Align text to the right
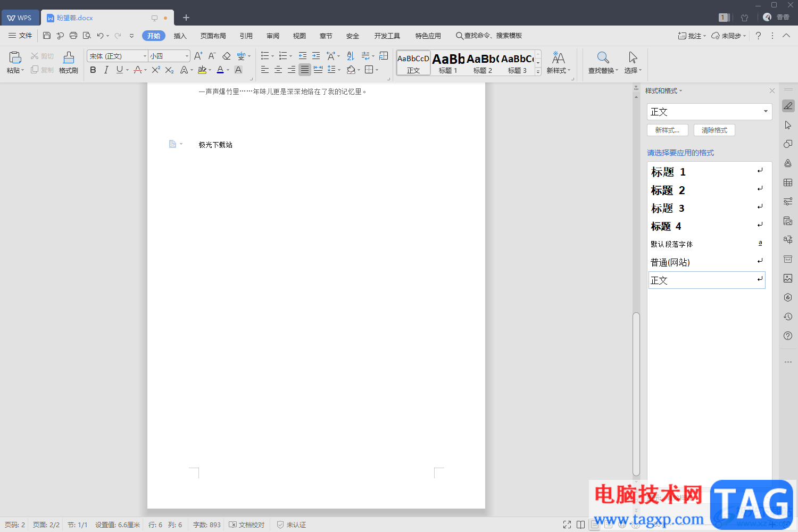Screen dimensions: 798x532 click(291, 70)
